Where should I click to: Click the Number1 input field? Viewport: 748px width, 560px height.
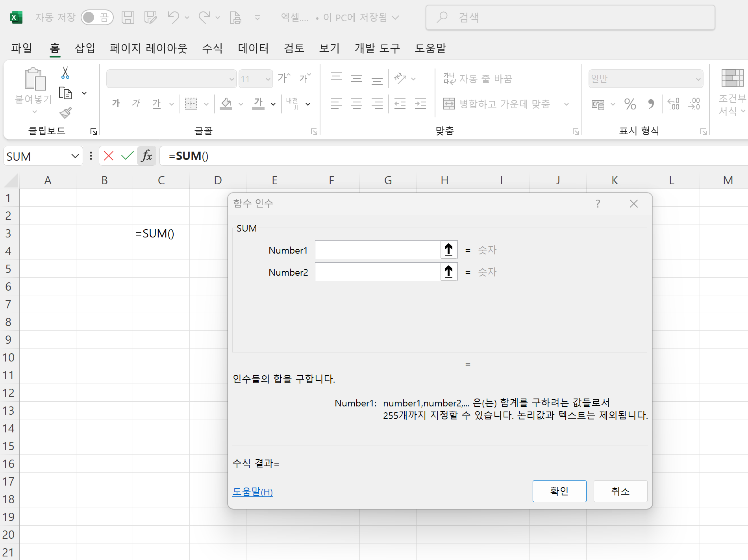tap(378, 250)
